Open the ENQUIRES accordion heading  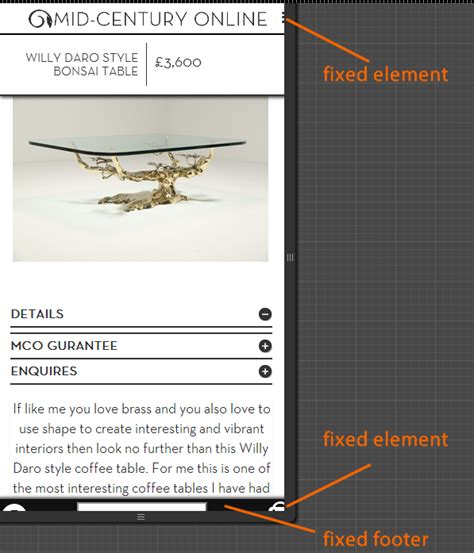(44, 371)
